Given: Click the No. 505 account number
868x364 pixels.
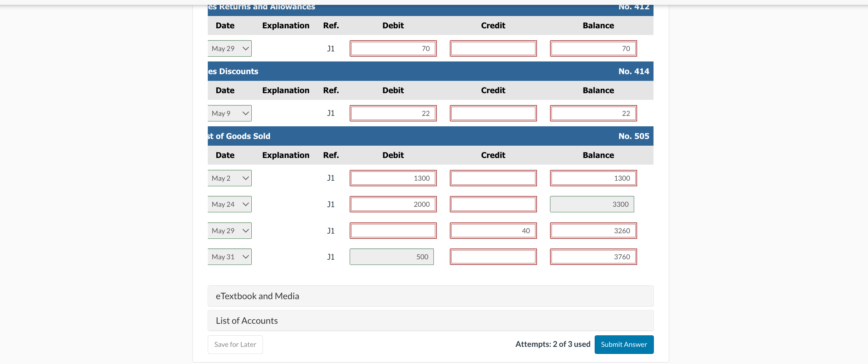Looking at the screenshot, I should tap(634, 136).
